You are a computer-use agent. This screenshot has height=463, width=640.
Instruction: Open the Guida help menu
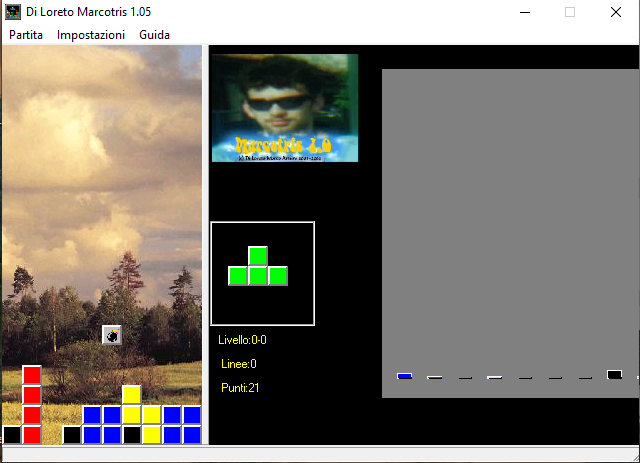(x=154, y=34)
